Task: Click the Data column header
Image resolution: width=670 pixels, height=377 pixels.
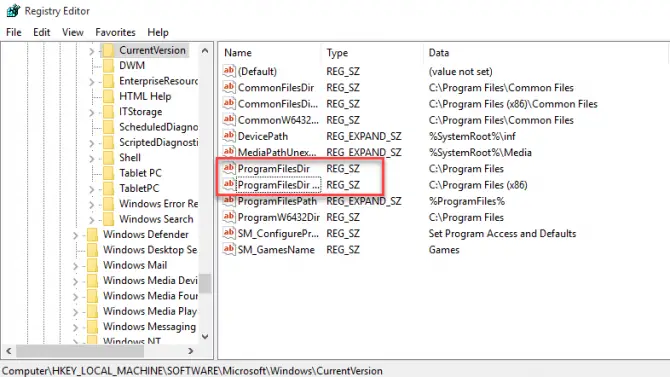Action: [439, 53]
